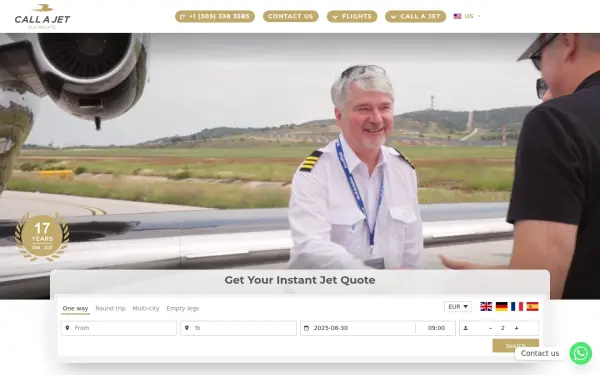600x375 pixels.
Task: Click the passenger person icon
Action: (466, 328)
